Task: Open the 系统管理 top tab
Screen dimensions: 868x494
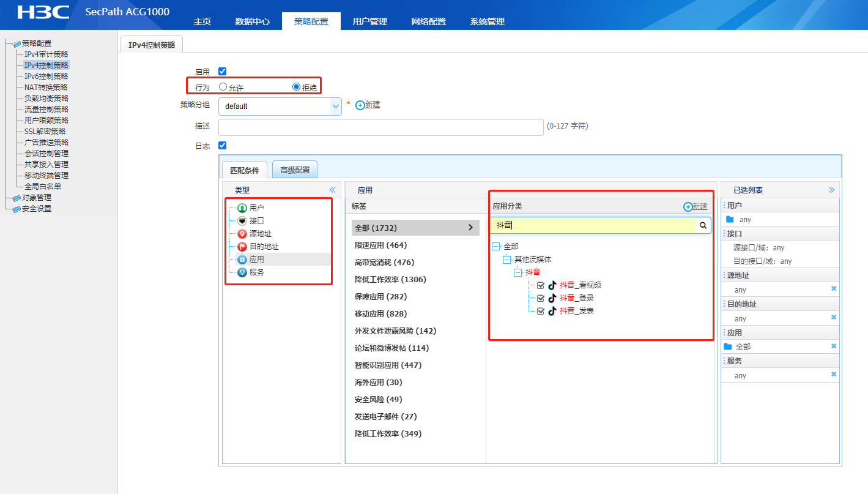Action: pyautogui.click(x=488, y=21)
